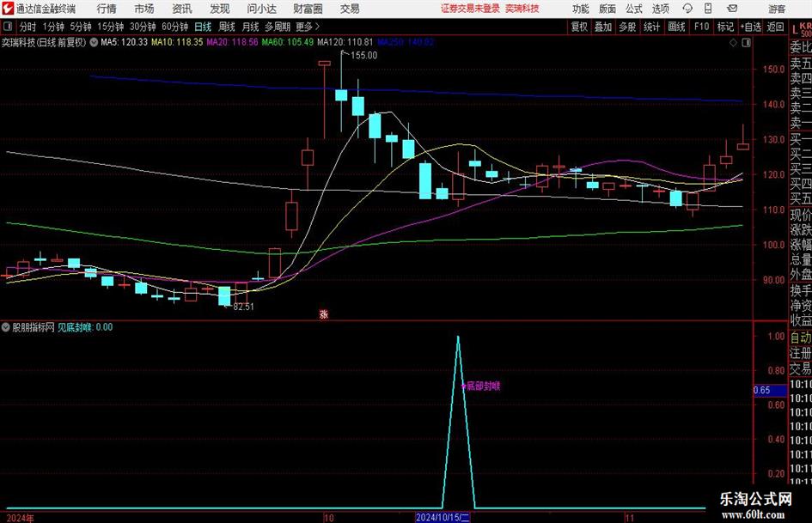The width and height of the screenshot is (812, 523).
Task: Click the 2024/10/15/二 date marker
Action: (x=443, y=517)
